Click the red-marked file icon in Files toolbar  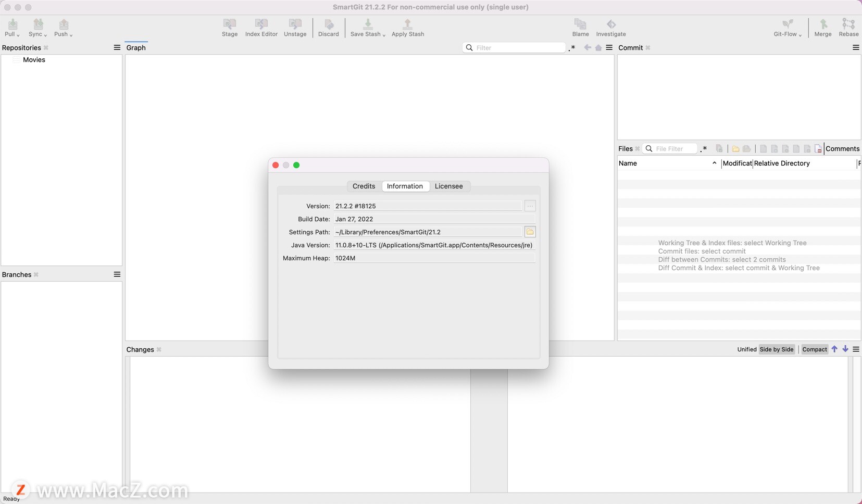point(818,149)
